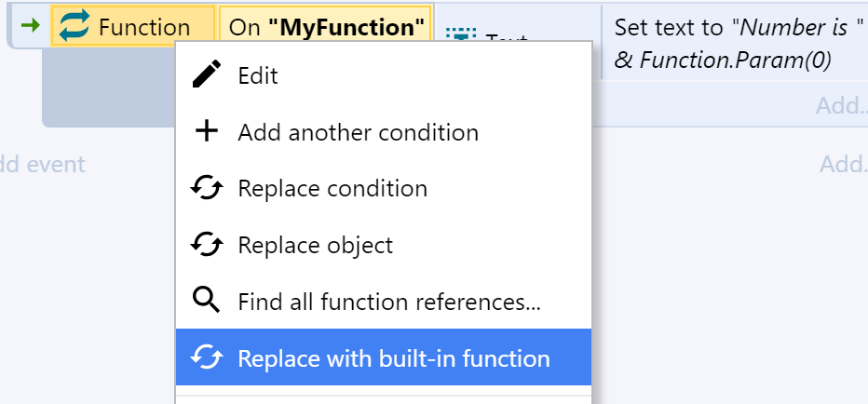Click the pencil Edit icon

pos(207,74)
